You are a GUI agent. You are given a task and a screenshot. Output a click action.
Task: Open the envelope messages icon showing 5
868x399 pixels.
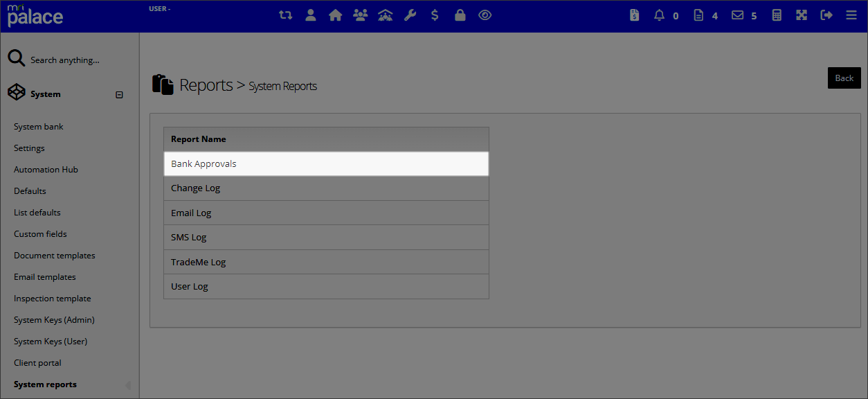738,15
